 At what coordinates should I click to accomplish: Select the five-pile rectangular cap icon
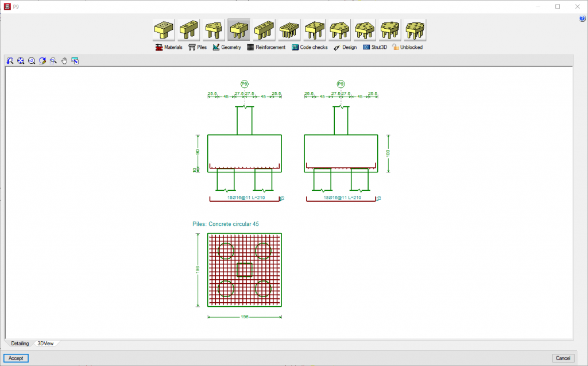[314, 30]
